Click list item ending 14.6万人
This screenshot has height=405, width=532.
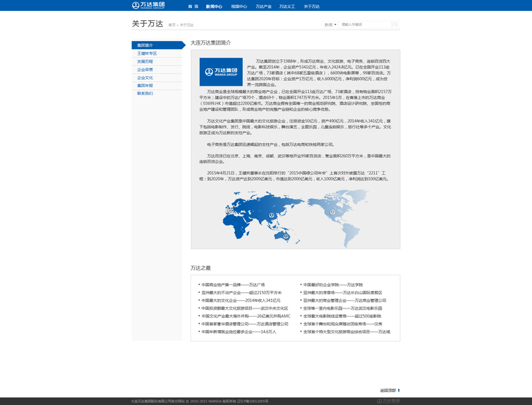(x=239, y=331)
